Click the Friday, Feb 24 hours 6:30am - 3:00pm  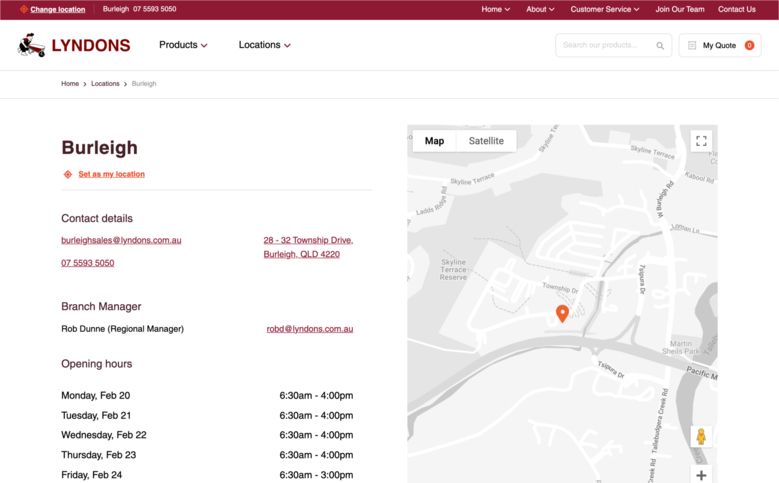(316, 475)
